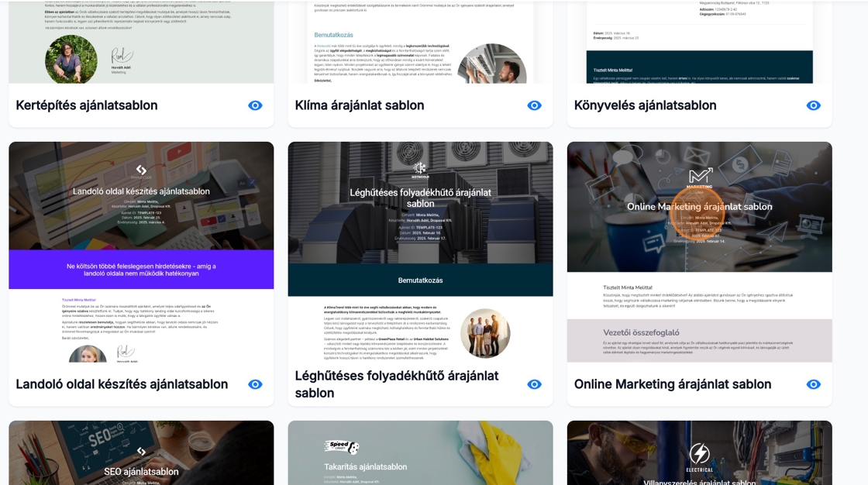The height and width of the screenshot is (485, 868).
Task: Click the Vezetői összefoglaló section in the Online Marketing preview
Action: (699, 340)
